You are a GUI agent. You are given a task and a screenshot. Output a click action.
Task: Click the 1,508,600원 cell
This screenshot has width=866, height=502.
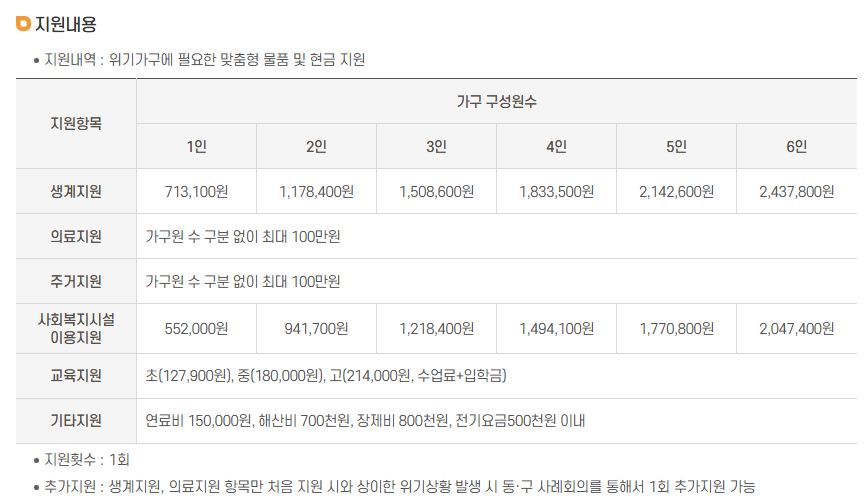436,192
